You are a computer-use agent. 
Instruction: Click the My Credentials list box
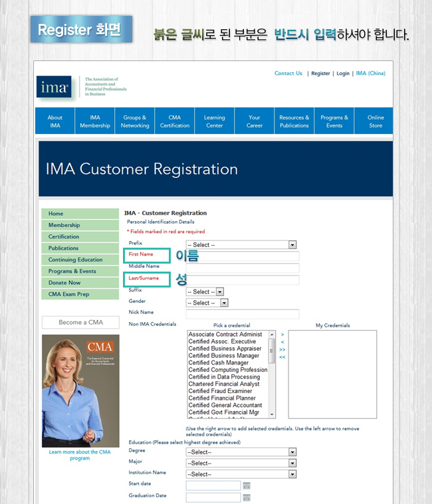tap(332, 375)
